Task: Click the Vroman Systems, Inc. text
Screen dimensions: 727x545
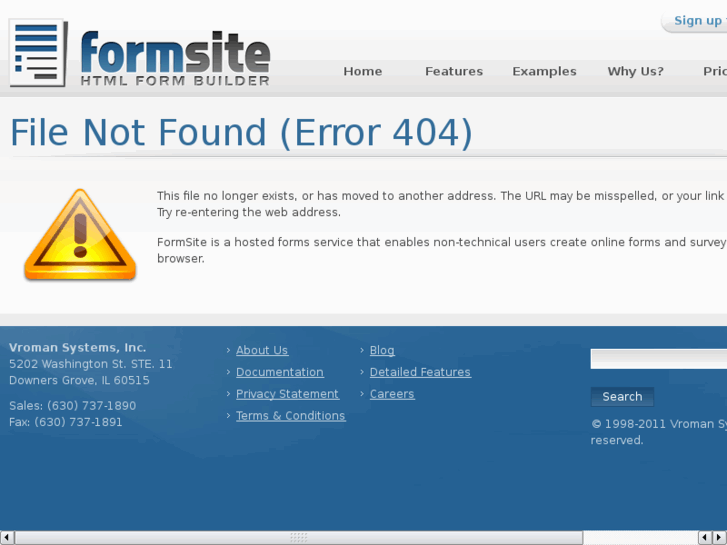Action: click(77, 347)
